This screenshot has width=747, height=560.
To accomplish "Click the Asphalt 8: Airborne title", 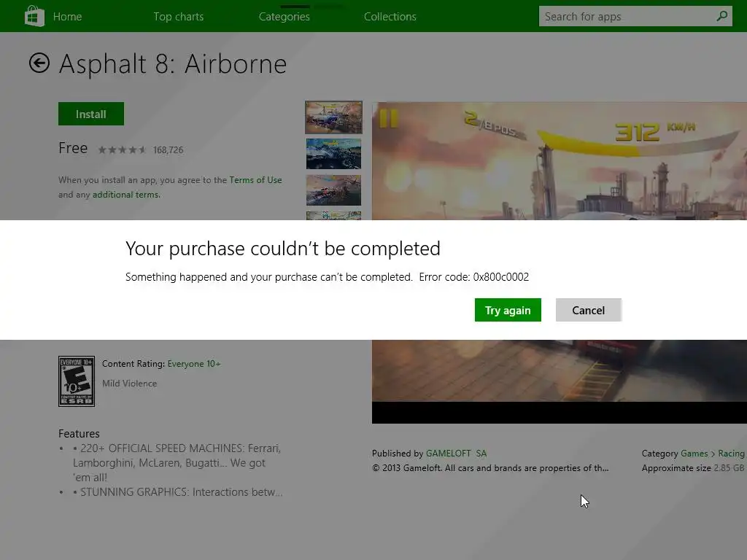I will [x=173, y=64].
